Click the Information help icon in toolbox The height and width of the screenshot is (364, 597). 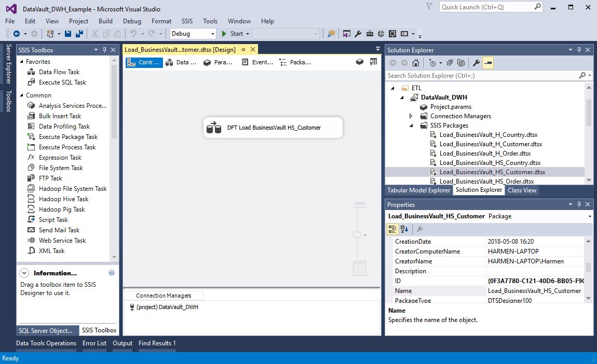tap(112, 273)
